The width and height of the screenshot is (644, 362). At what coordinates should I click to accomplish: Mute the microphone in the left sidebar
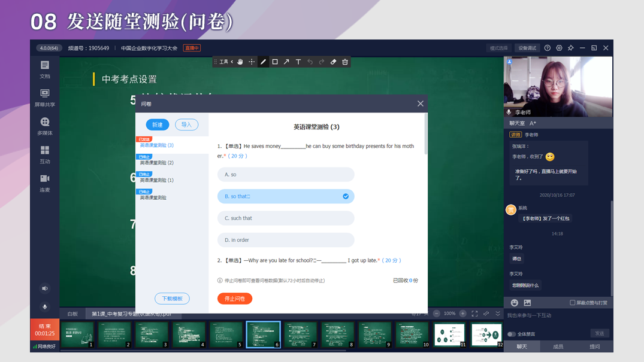[x=45, y=307]
